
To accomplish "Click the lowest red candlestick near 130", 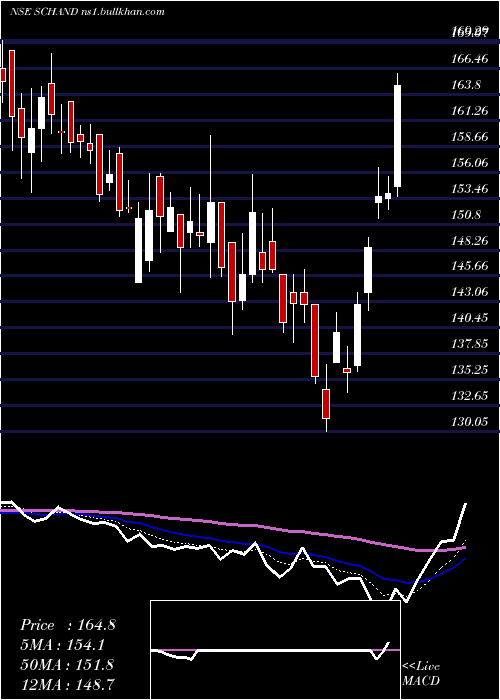I will click(326, 404).
